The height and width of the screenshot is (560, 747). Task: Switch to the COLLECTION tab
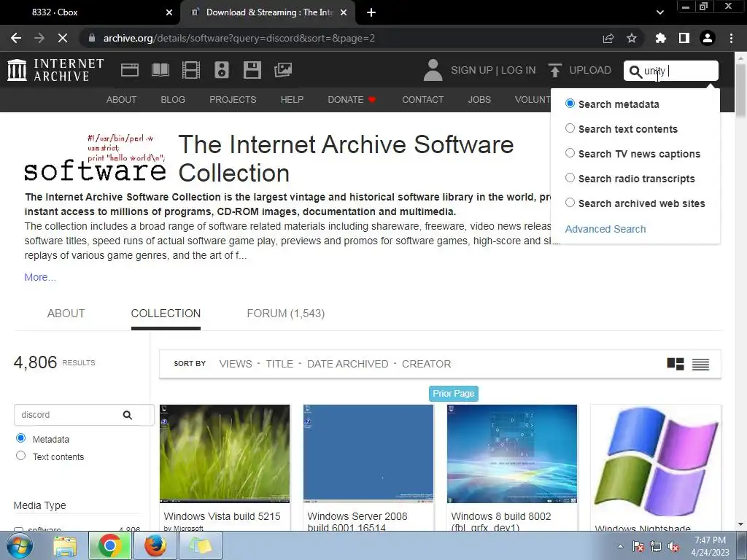coord(166,314)
